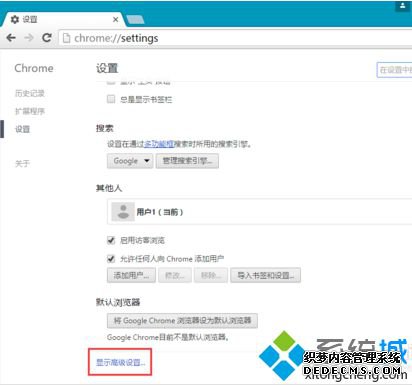Screen dimensions: 412x385
Task: Open the Google search engine dropdown
Action: pyautogui.click(x=130, y=161)
